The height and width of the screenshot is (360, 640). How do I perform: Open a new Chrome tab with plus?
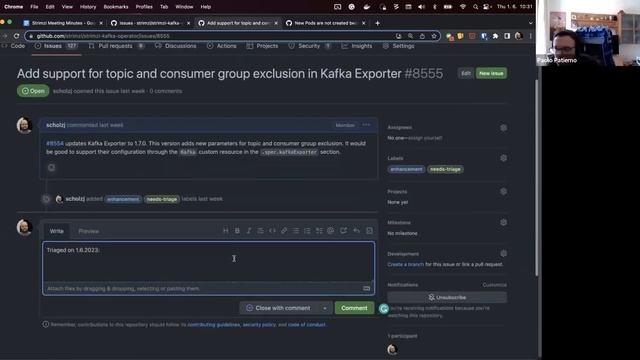378,23
